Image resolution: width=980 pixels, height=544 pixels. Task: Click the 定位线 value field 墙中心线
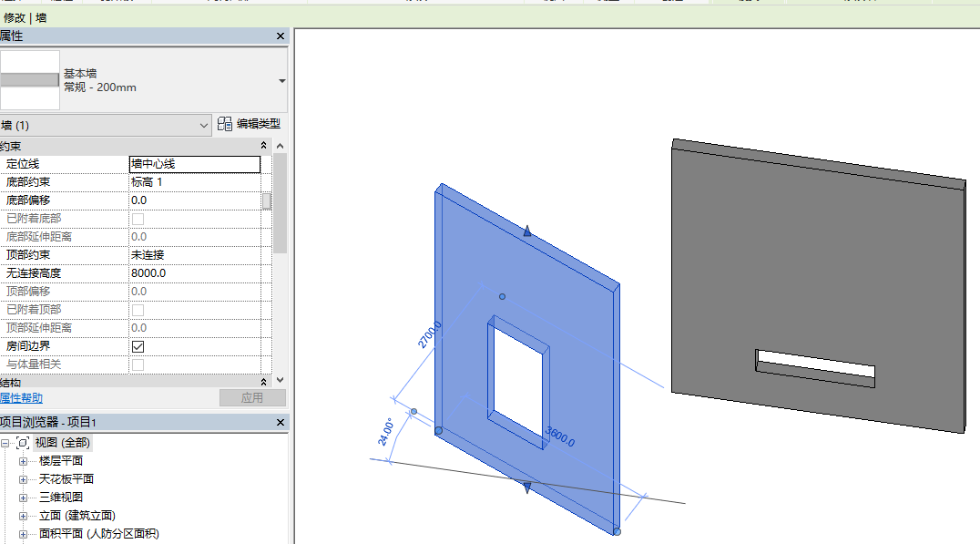tap(194, 164)
